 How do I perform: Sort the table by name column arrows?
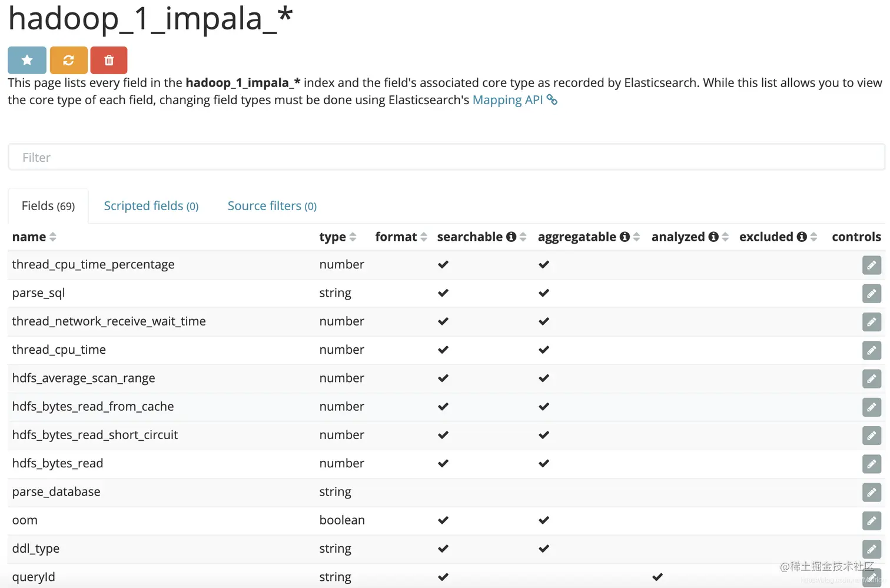coord(53,237)
